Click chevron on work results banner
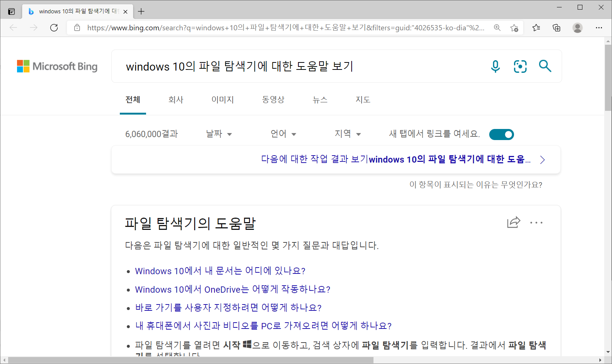612x364 pixels. [x=542, y=160]
